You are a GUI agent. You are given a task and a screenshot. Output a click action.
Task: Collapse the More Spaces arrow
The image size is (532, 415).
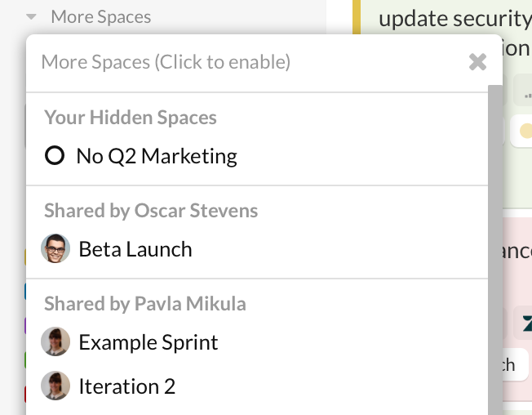click(x=32, y=17)
